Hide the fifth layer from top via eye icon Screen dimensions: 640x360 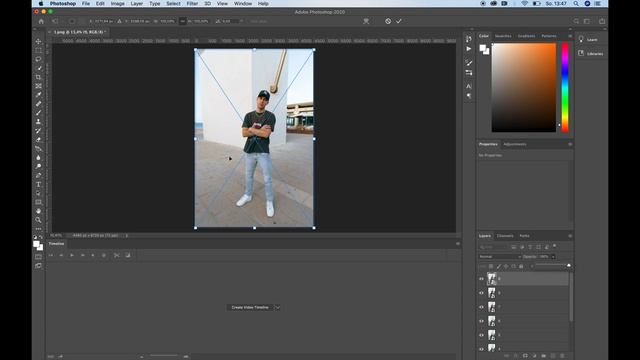click(481, 335)
